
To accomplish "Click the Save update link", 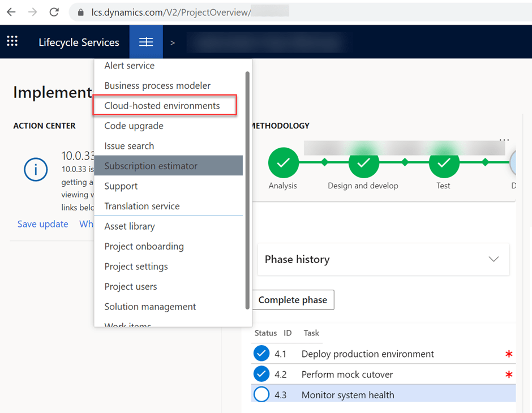I will tap(42, 224).
